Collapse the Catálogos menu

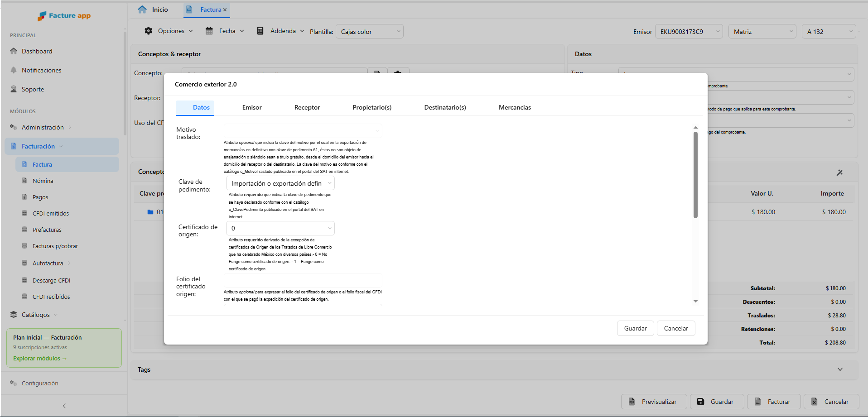[56, 315]
